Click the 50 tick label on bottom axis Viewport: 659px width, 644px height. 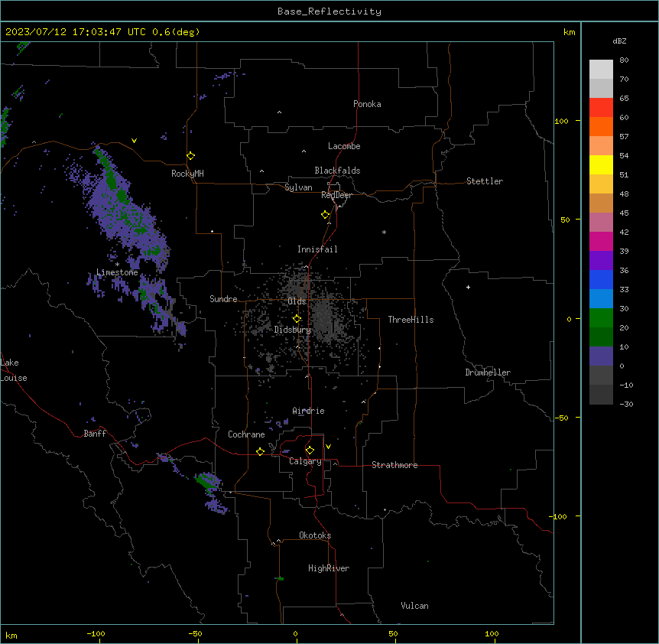[393, 633]
